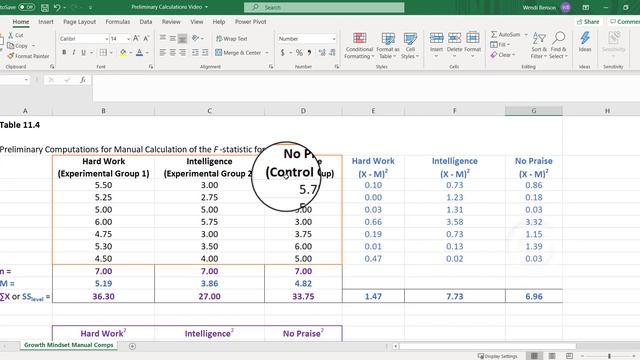The image size is (640, 360).
Task: Open the font size 14 dropdown
Action: [x=129, y=39]
